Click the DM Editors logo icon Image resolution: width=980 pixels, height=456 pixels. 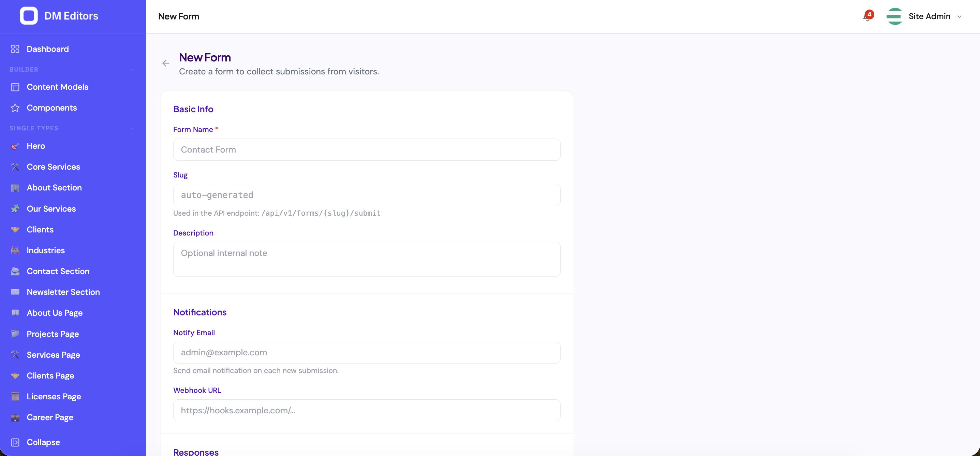(29, 16)
